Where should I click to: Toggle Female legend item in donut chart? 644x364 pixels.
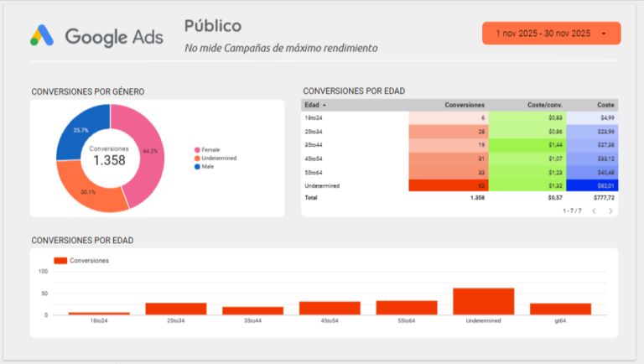click(210, 149)
